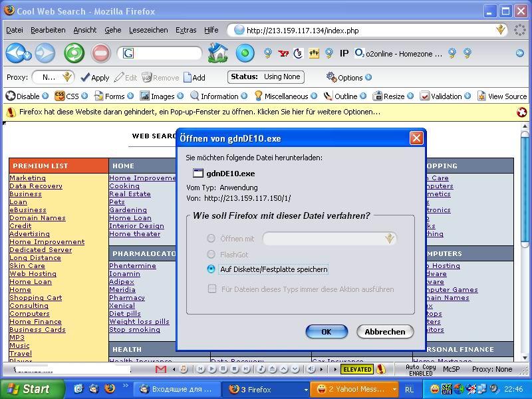Click the ELEVATED indicator in the status bar
This screenshot has height=399, width=532.
point(357,369)
